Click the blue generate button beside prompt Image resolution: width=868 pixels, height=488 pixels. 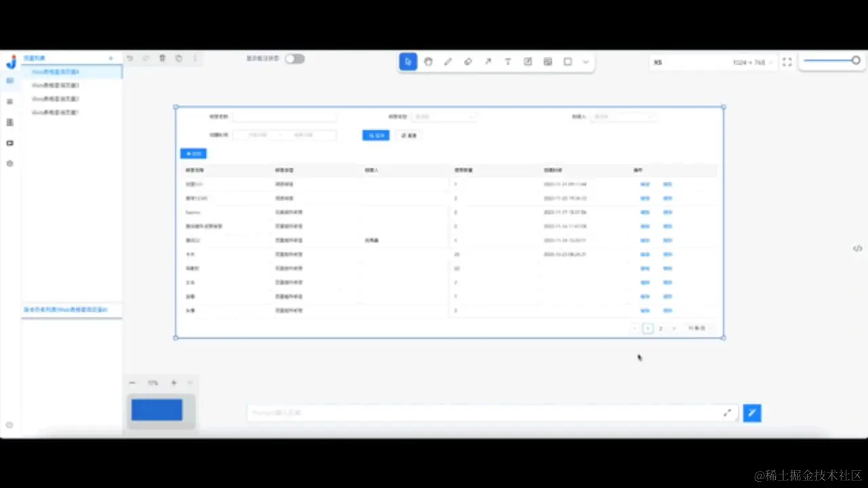(752, 413)
